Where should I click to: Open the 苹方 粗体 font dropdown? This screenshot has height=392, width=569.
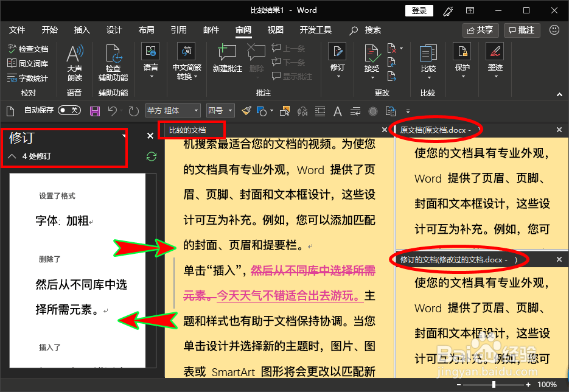point(197,111)
